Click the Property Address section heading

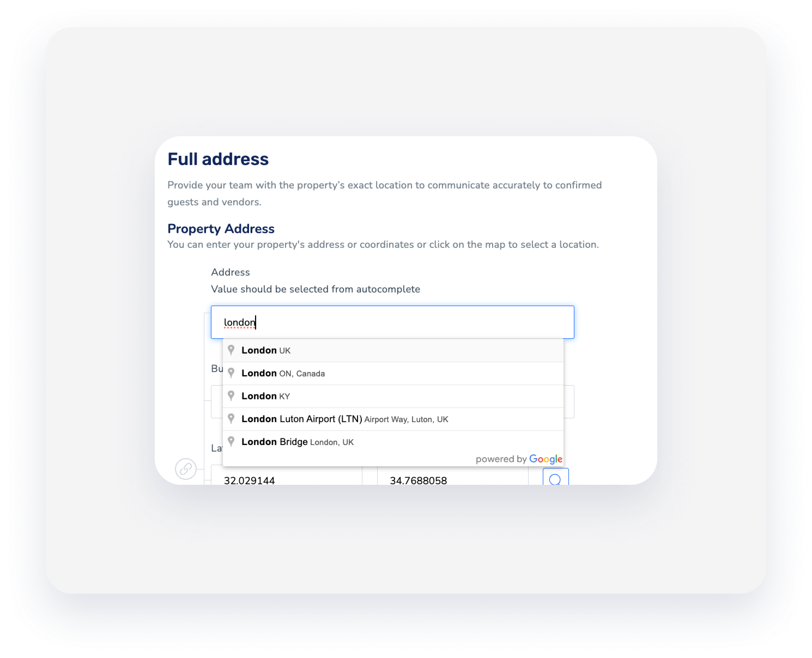(221, 229)
